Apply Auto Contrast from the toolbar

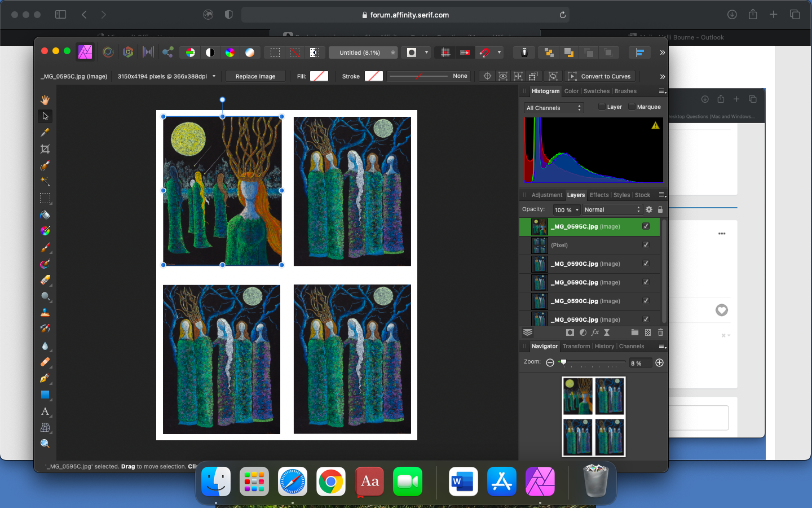coord(210,52)
